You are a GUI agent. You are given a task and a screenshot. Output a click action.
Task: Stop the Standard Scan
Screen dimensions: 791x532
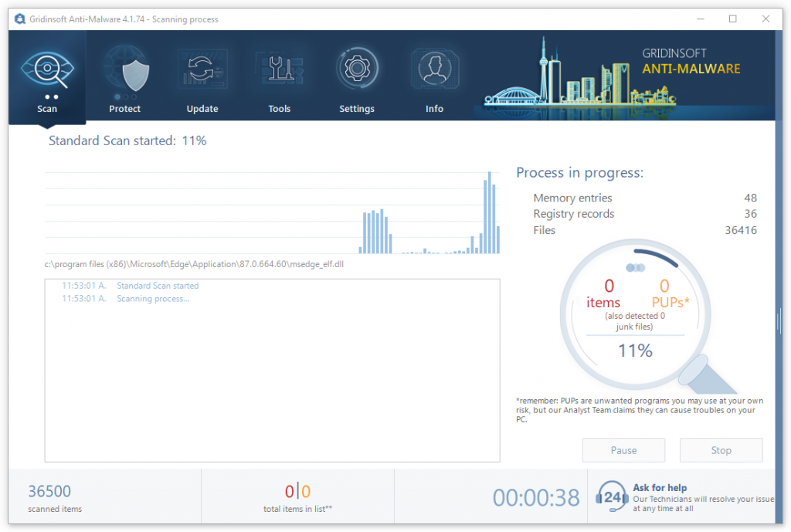tap(721, 450)
